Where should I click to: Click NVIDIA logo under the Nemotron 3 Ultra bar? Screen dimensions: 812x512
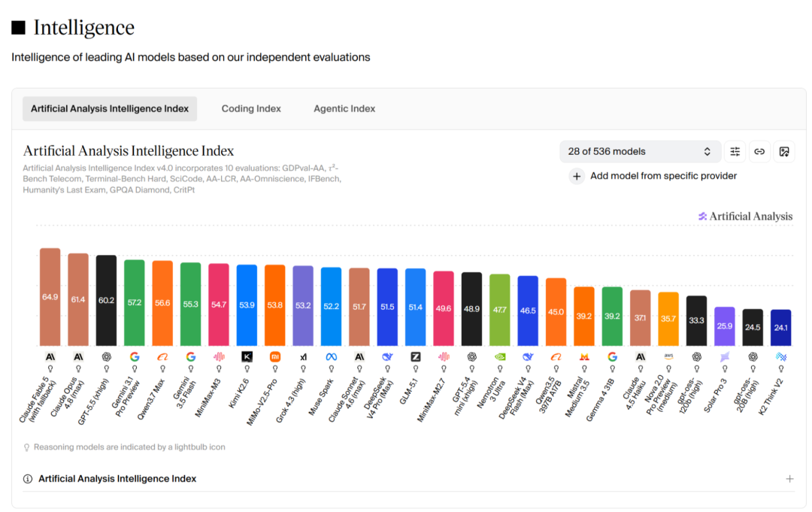(x=500, y=356)
